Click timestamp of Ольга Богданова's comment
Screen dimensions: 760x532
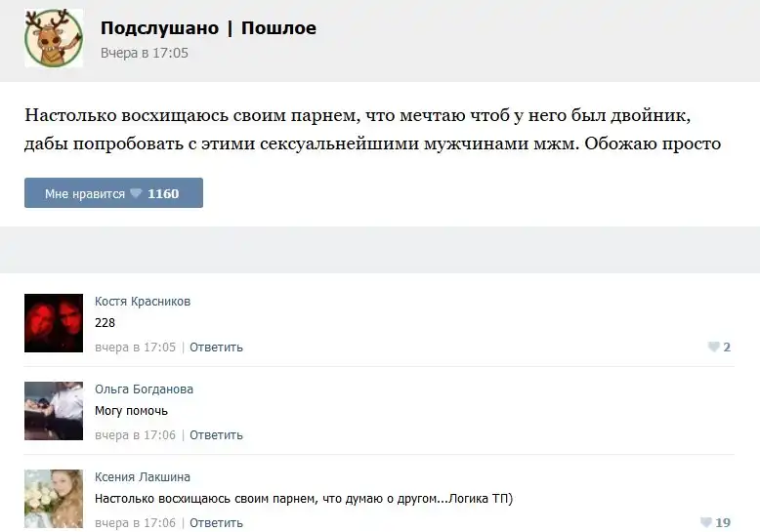point(135,434)
